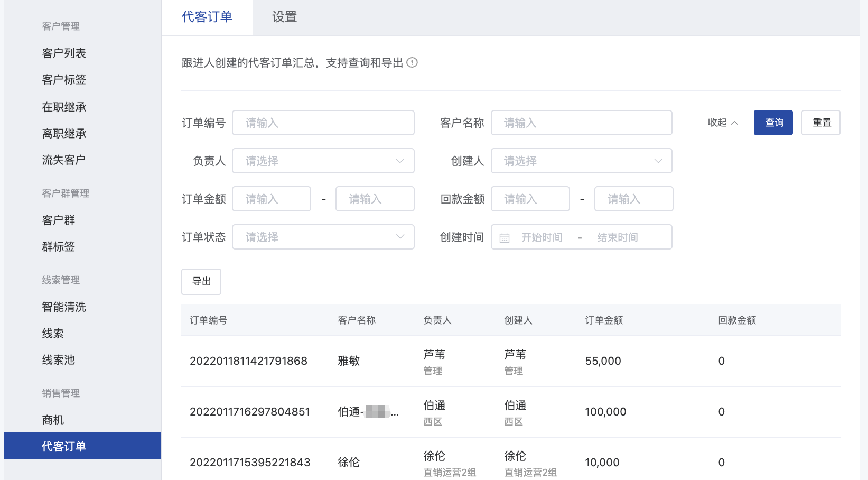Click the 开始时间 date field
Screen dimensions: 868x480
click(x=542, y=237)
